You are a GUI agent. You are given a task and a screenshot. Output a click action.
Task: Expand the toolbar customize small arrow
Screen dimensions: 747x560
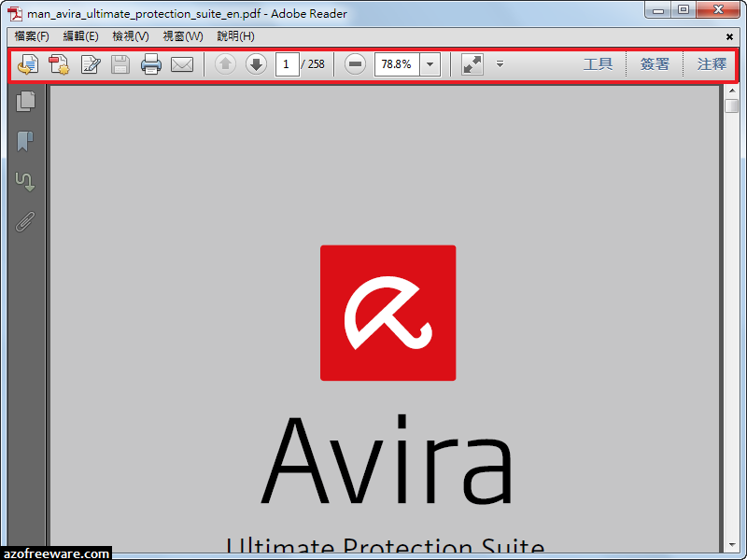coord(500,63)
